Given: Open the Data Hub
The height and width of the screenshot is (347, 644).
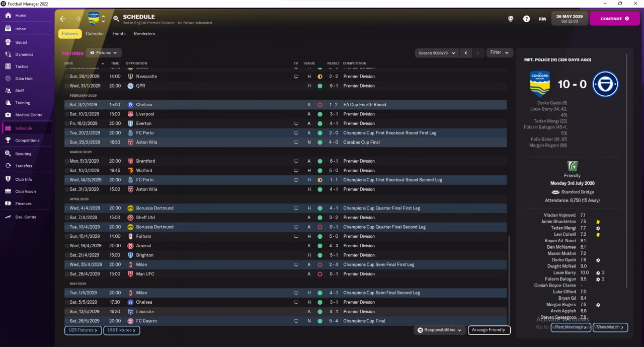Looking at the screenshot, I should (x=27, y=79).
